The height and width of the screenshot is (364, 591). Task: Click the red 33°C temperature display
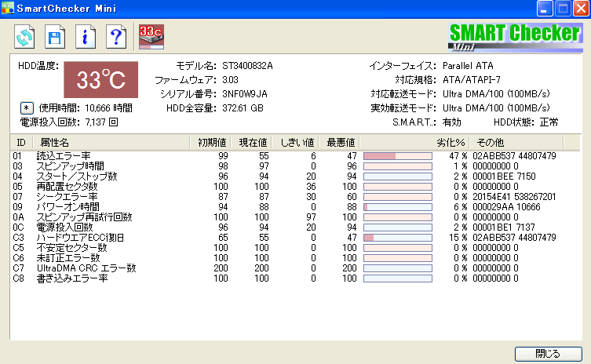[x=100, y=79]
